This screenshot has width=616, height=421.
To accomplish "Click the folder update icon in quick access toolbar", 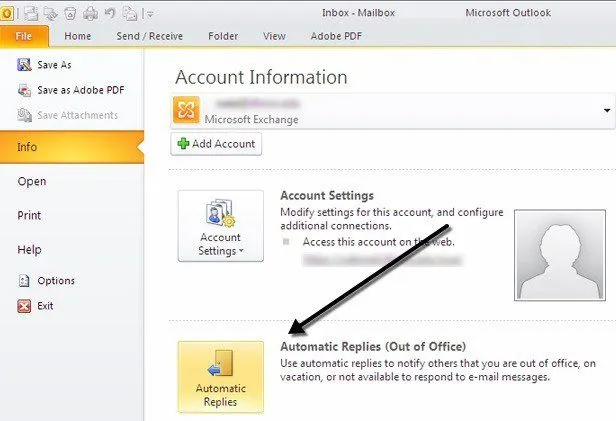I will coord(51,14).
